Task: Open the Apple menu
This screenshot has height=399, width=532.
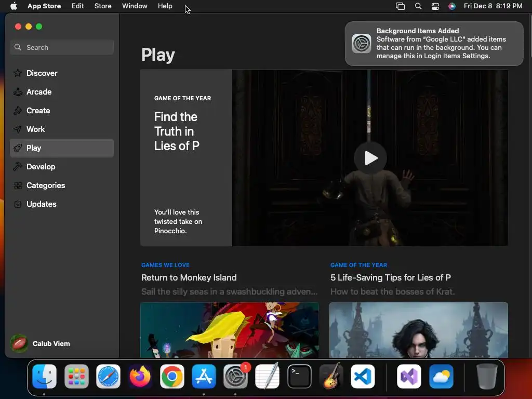Action: pos(14,6)
